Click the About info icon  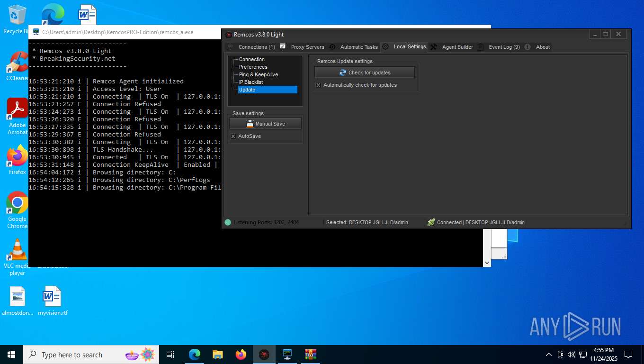click(528, 47)
